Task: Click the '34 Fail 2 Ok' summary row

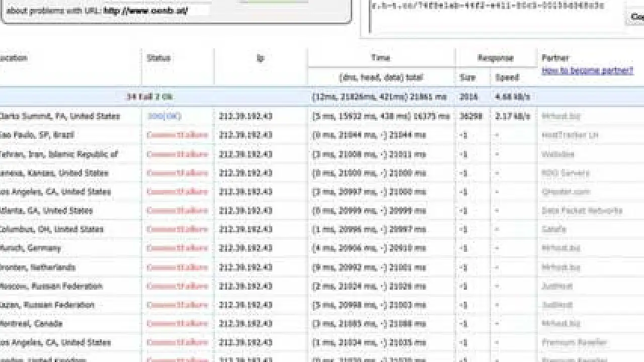Action: pyautogui.click(x=151, y=97)
